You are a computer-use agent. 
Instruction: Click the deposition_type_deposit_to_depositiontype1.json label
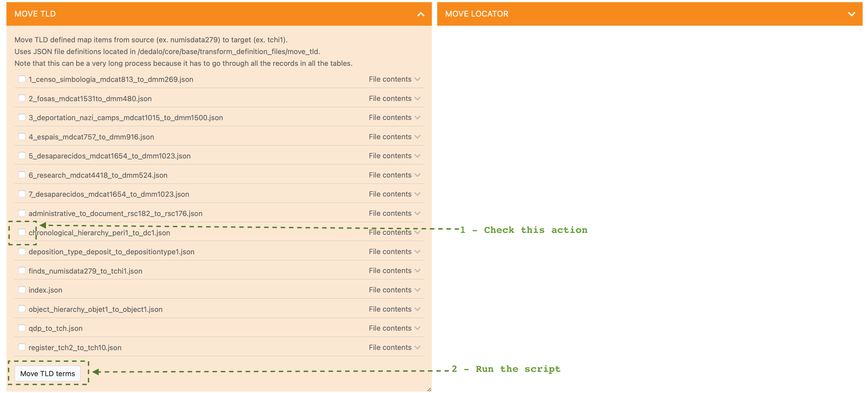click(x=112, y=252)
